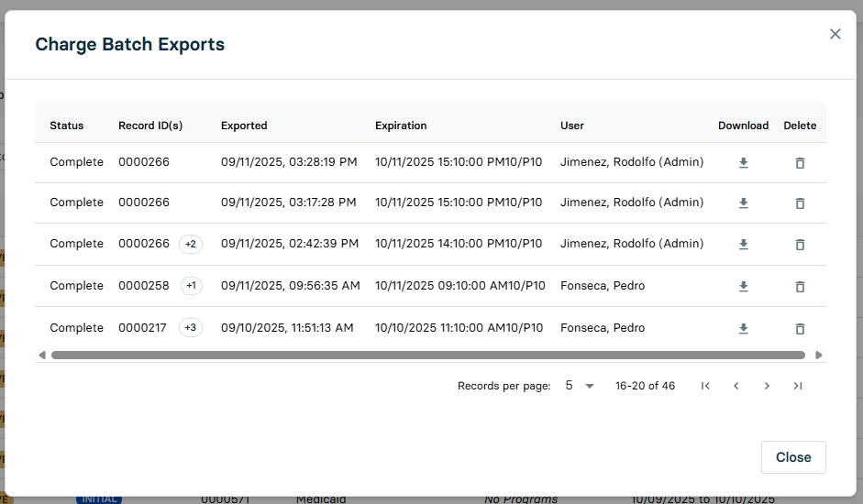
Task: Click the User column header
Action: click(x=572, y=126)
